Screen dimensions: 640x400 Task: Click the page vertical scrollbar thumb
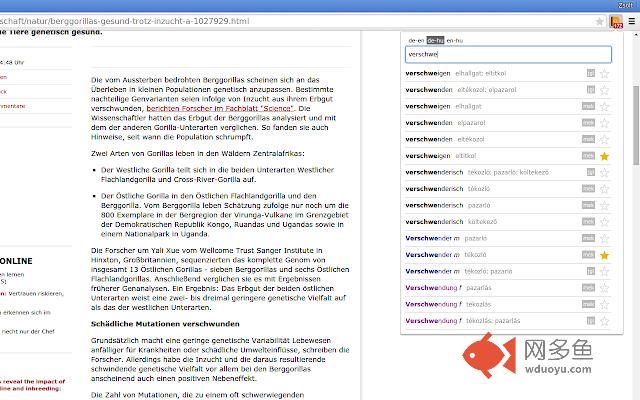point(636,124)
